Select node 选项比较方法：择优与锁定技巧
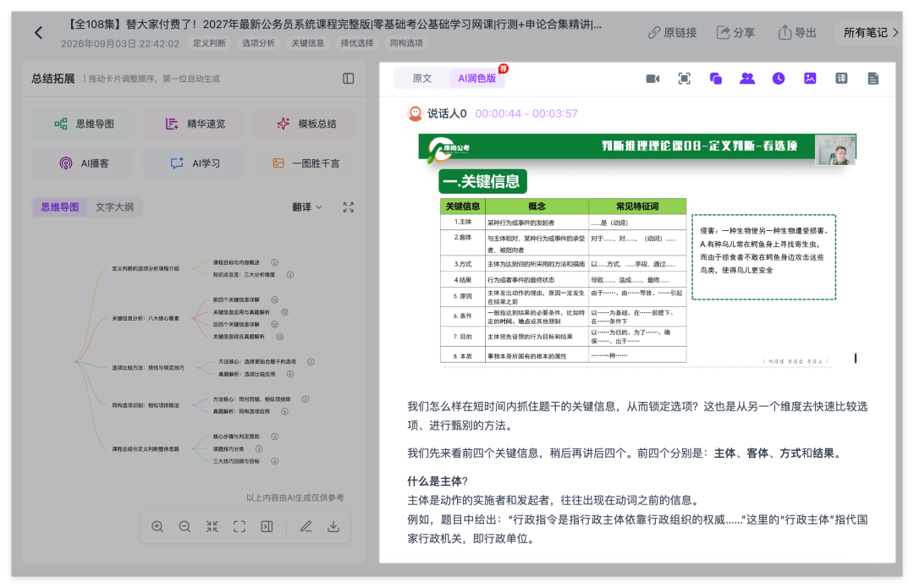The height and width of the screenshot is (588, 914). (x=148, y=368)
